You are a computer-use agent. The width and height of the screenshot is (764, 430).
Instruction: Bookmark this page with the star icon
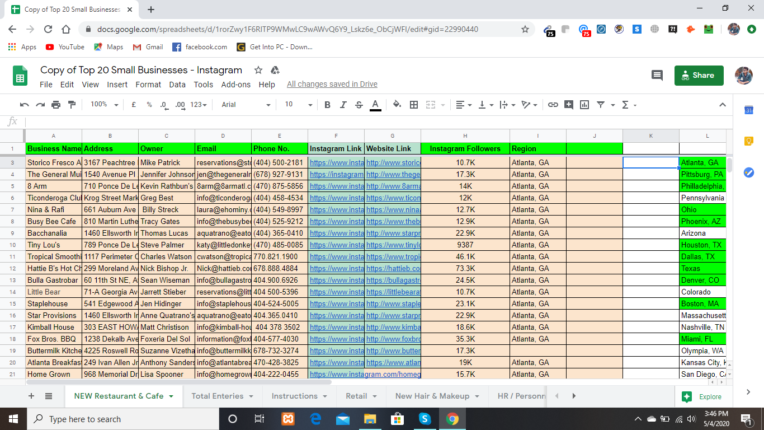(525, 29)
